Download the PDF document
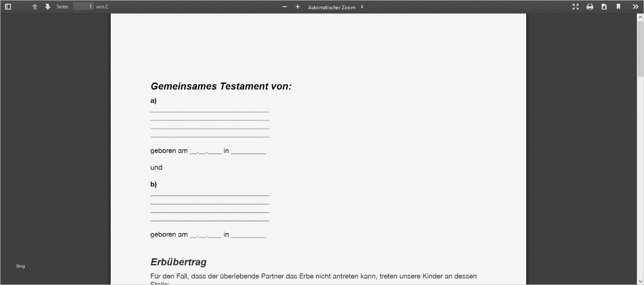 pyautogui.click(x=604, y=6)
